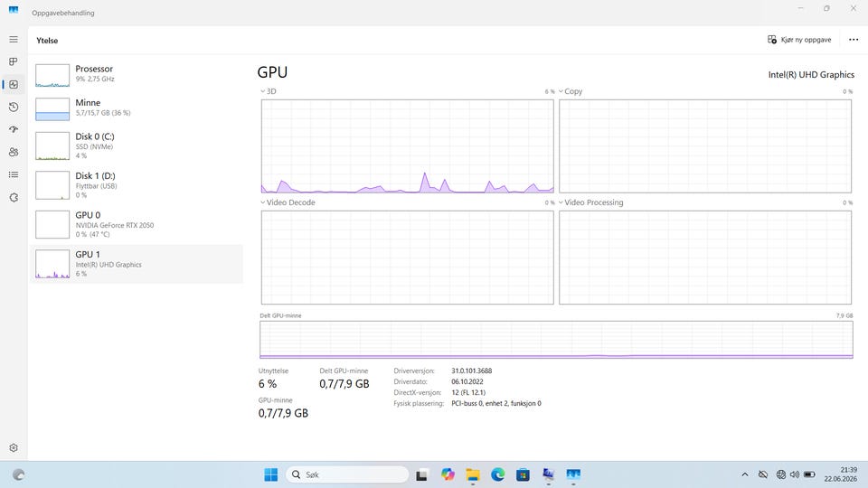This screenshot has width=868, height=488.
Task: Click the Driverdato value 06.10.2022
Action: click(467, 381)
